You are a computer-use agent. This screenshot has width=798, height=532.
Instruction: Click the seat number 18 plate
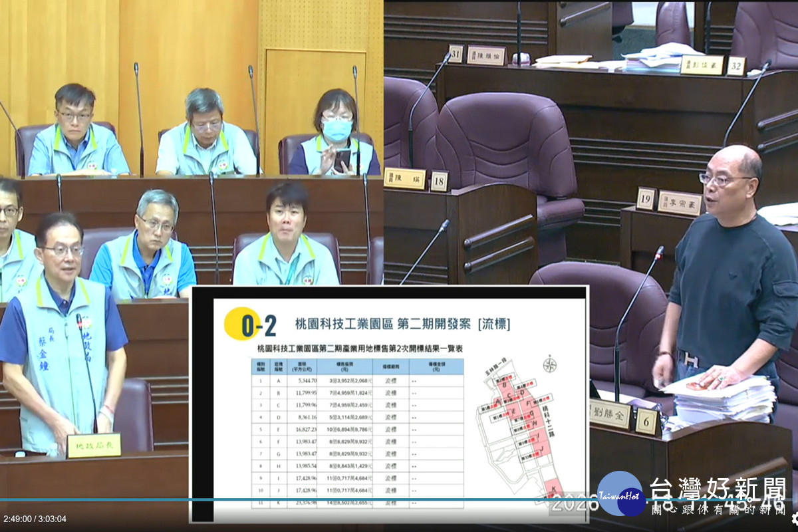(x=439, y=181)
